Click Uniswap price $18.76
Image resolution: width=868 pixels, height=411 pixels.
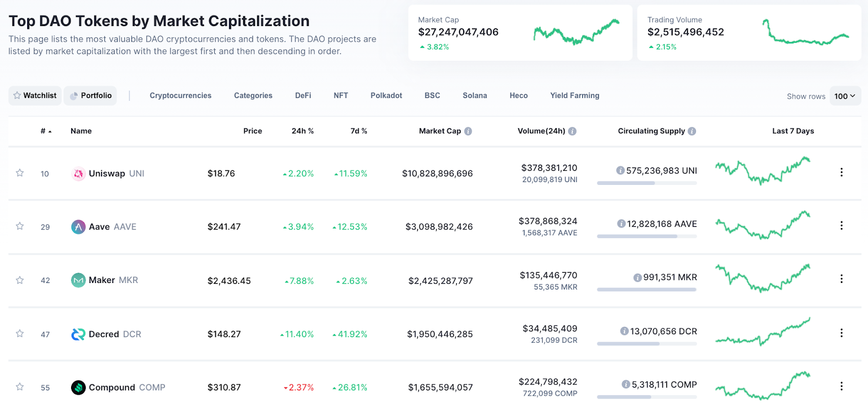click(x=221, y=174)
